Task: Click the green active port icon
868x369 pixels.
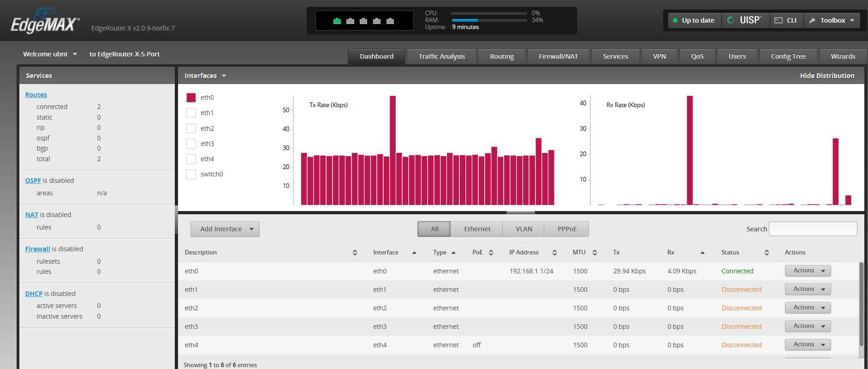Action: [x=337, y=21]
